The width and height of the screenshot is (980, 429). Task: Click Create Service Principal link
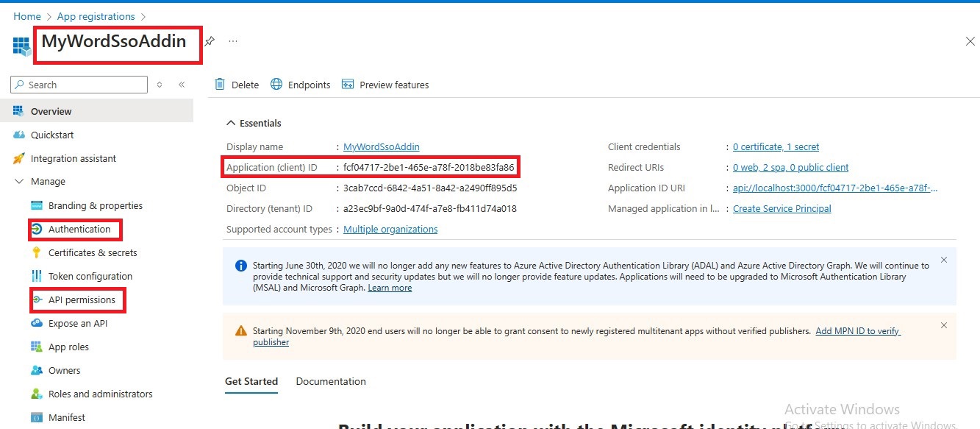click(x=782, y=208)
